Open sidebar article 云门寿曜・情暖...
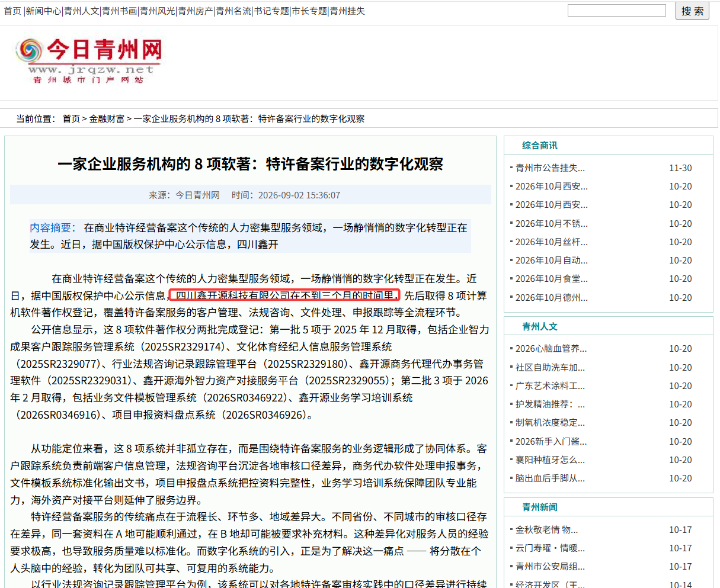The width and height of the screenshot is (720, 588). point(550,548)
